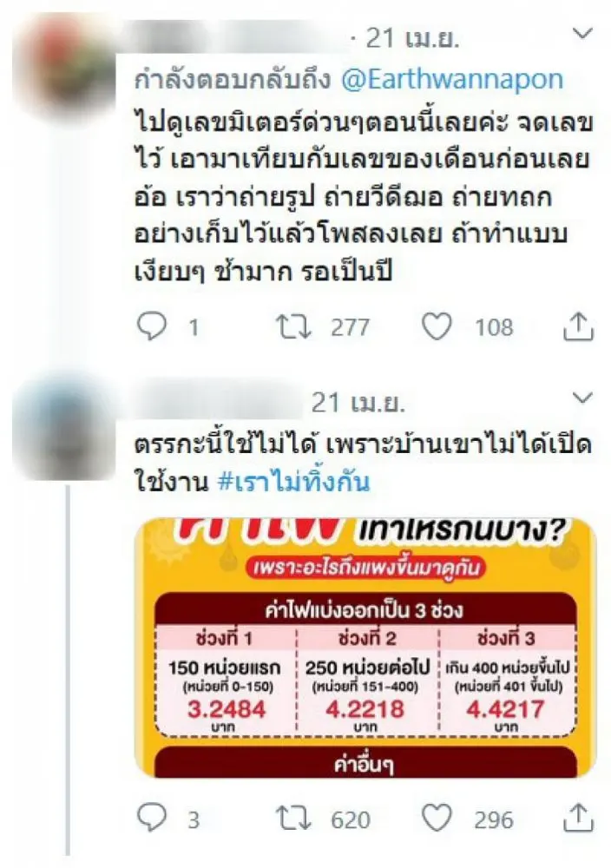Open hashtag #เราไม่ทิ้งกัน
This screenshot has height=868, width=611.
293,481
